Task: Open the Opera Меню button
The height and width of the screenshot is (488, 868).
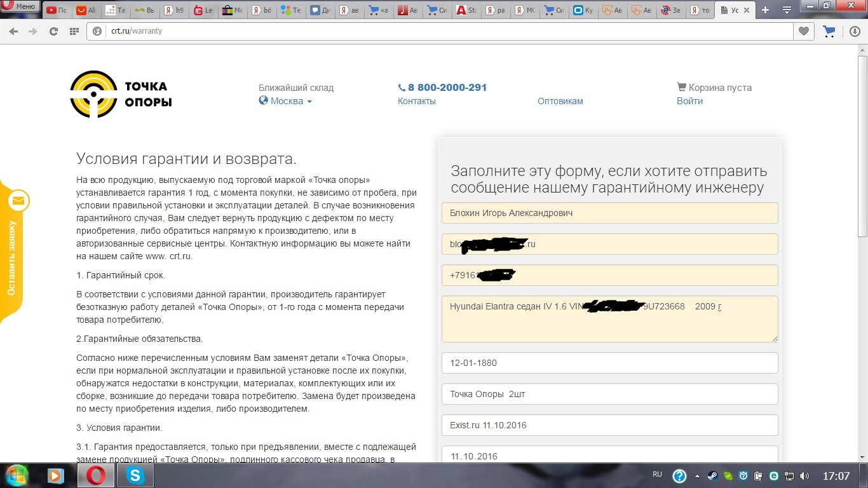Action: (x=21, y=7)
